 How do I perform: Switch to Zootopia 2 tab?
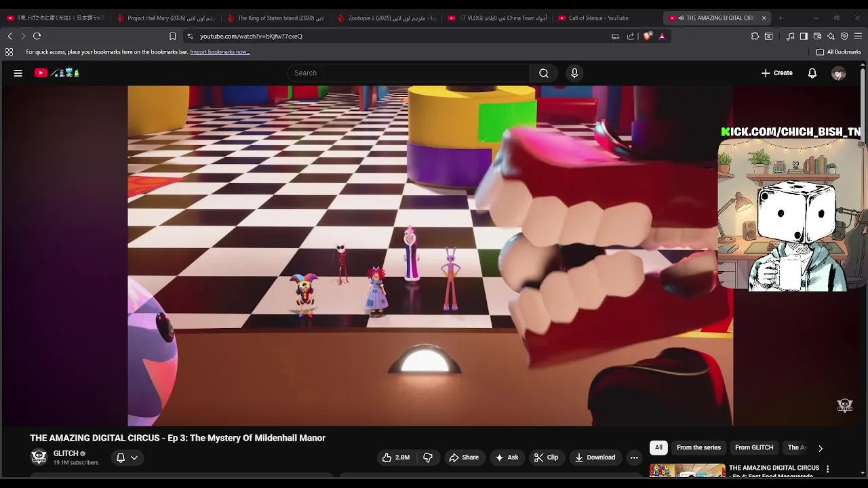387,18
